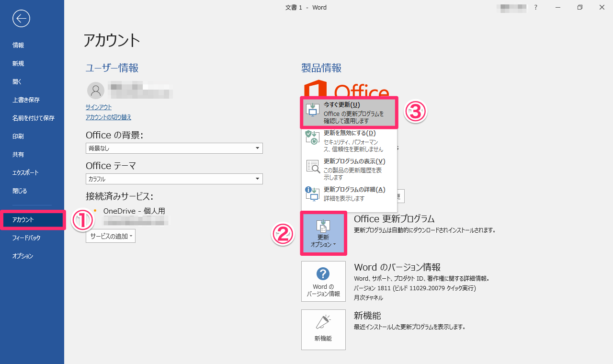Click the info icon for 更新プログラムの詳細
The height and width of the screenshot is (364, 613).
tap(312, 193)
